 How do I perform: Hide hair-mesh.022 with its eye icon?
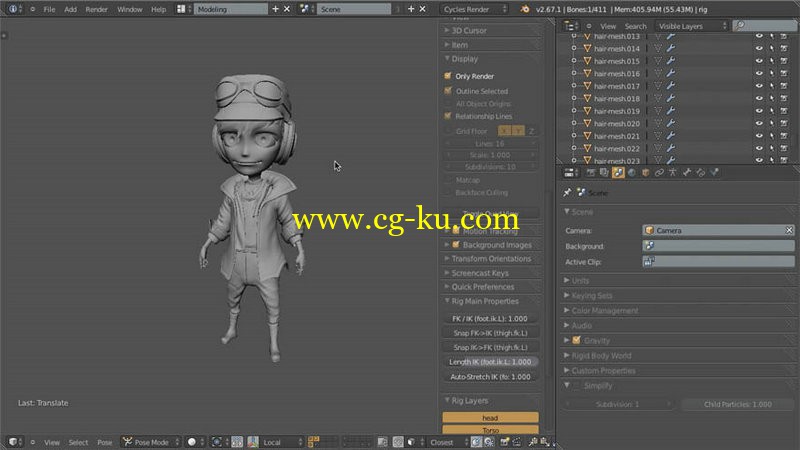(x=759, y=148)
